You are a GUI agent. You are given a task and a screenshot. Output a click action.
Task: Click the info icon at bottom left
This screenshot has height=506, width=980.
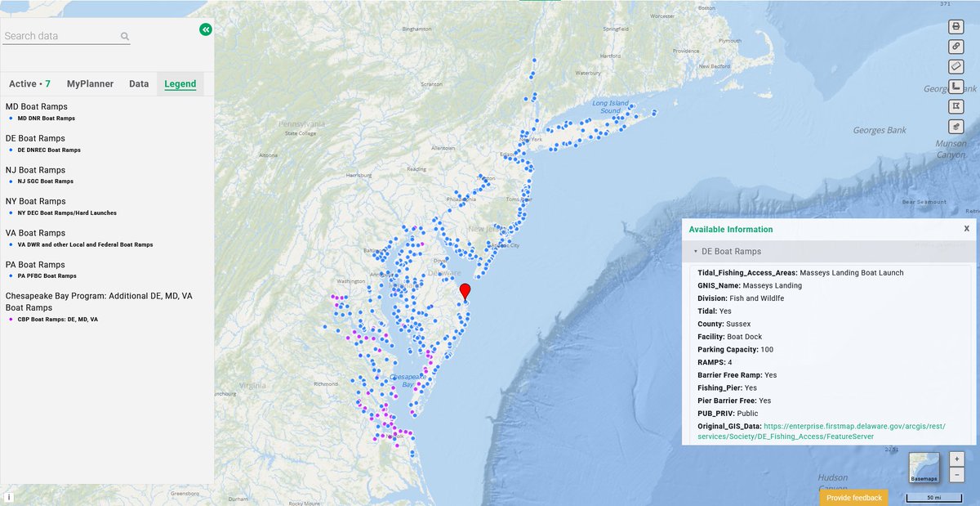pyautogui.click(x=7, y=496)
